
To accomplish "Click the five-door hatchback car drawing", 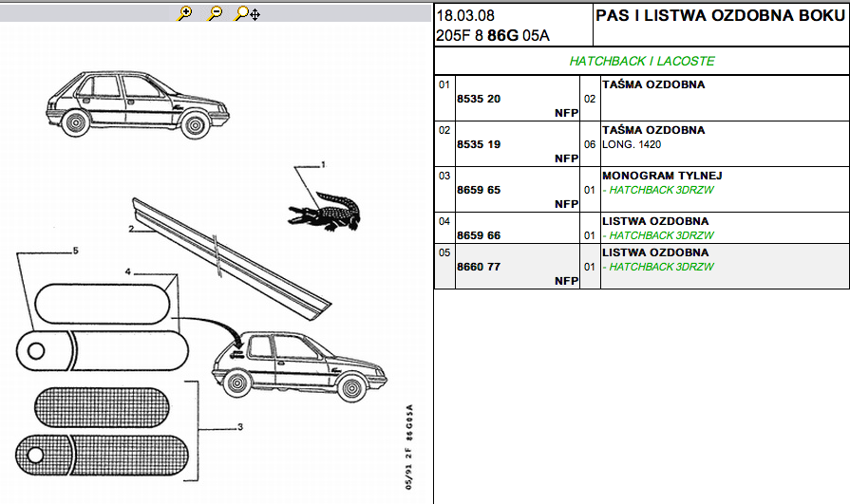I will [x=138, y=103].
